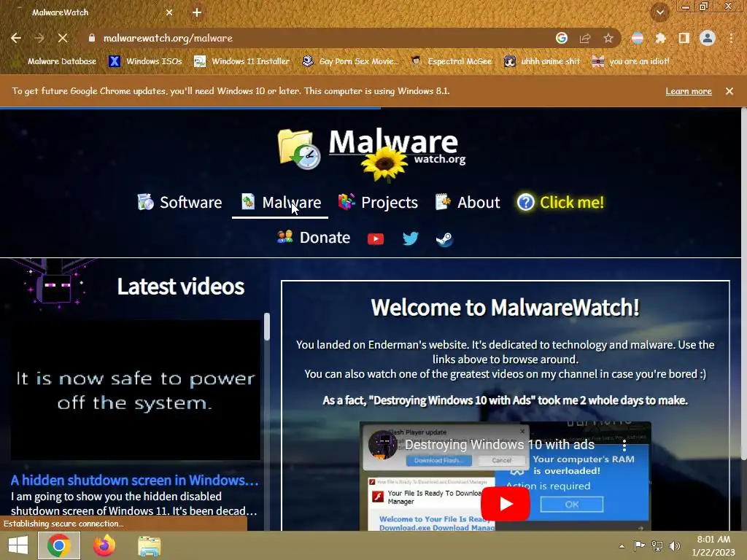Open the Windows Start button
The height and width of the screenshot is (560, 747).
tap(18, 545)
